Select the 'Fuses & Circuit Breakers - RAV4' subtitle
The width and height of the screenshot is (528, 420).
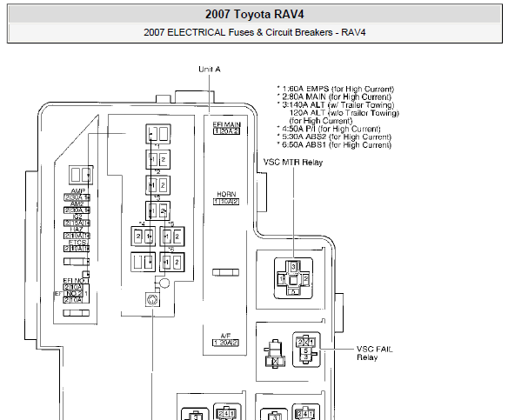coord(297,32)
